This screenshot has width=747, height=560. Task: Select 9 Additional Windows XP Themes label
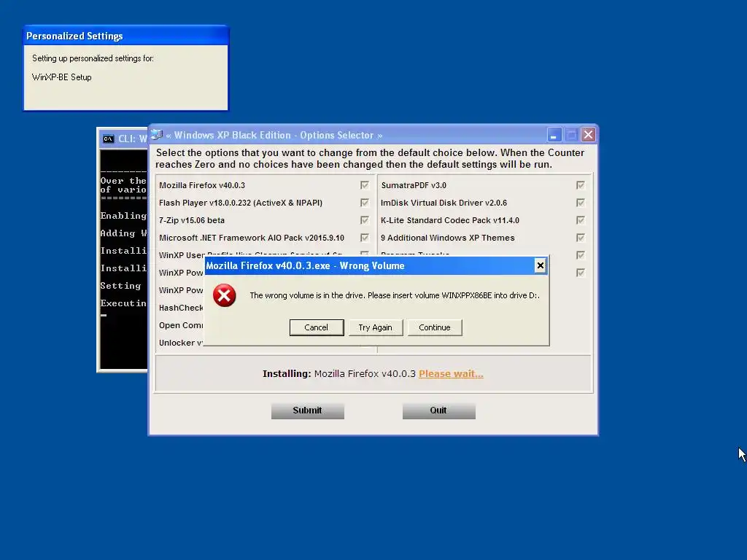447,238
